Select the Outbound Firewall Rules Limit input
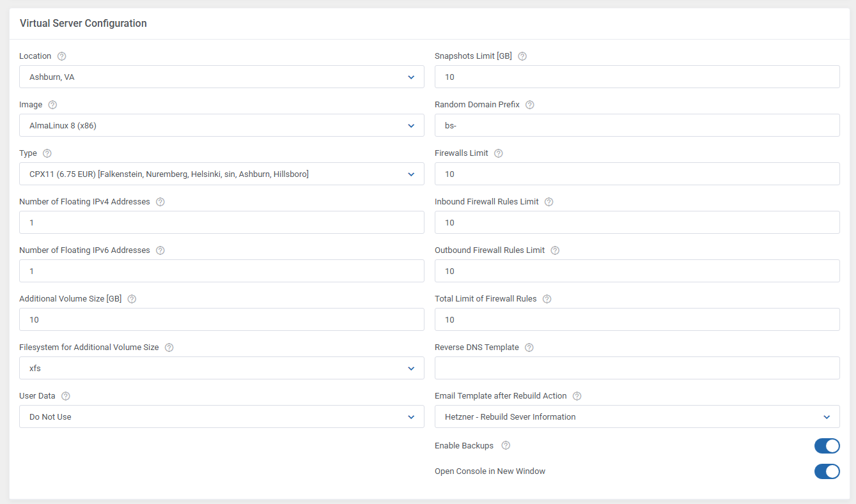Image resolution: width=856 pixels, height=504 pixels. click(x=637, y=271)
